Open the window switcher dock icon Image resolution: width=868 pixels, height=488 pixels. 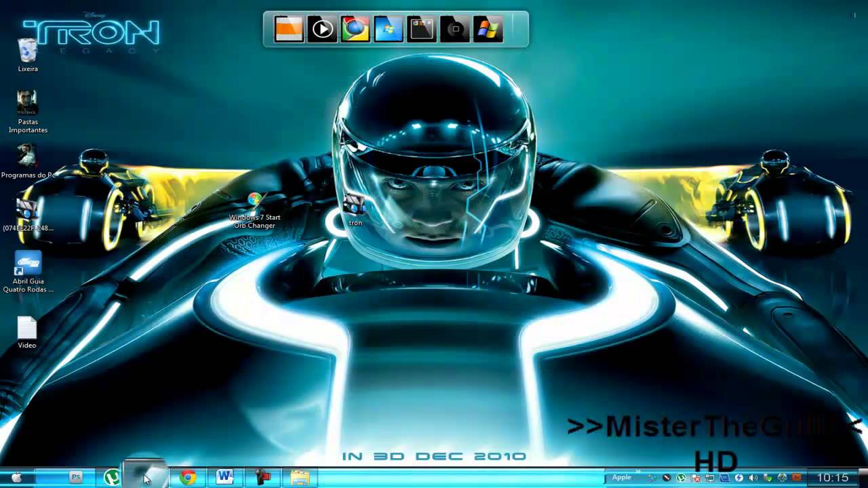[422, 29]
